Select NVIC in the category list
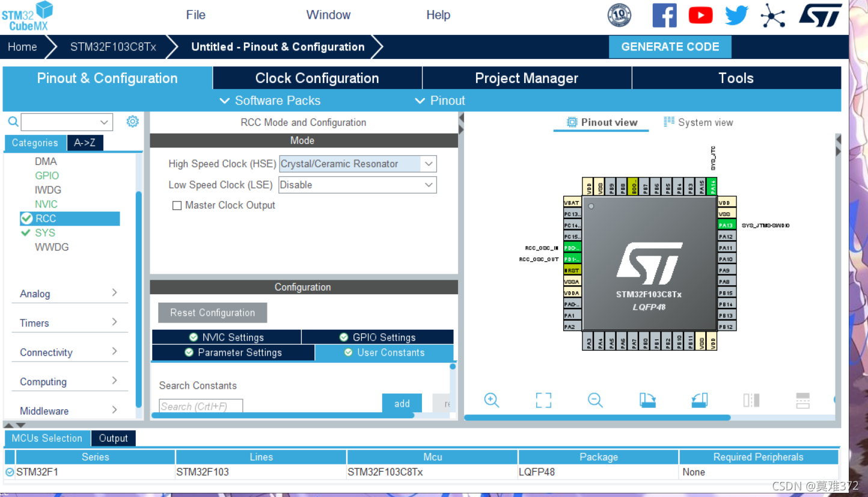This screenshot has width=868, height=497. point(46,204)
